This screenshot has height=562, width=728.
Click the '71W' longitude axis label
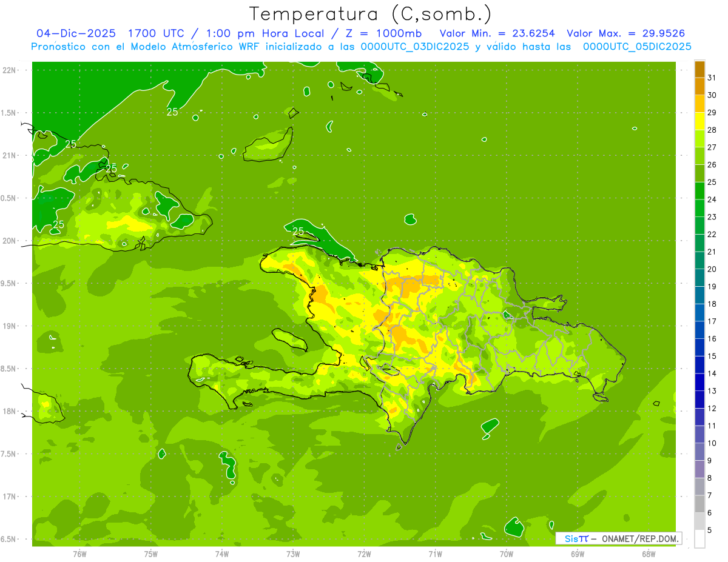click(435, 554)
